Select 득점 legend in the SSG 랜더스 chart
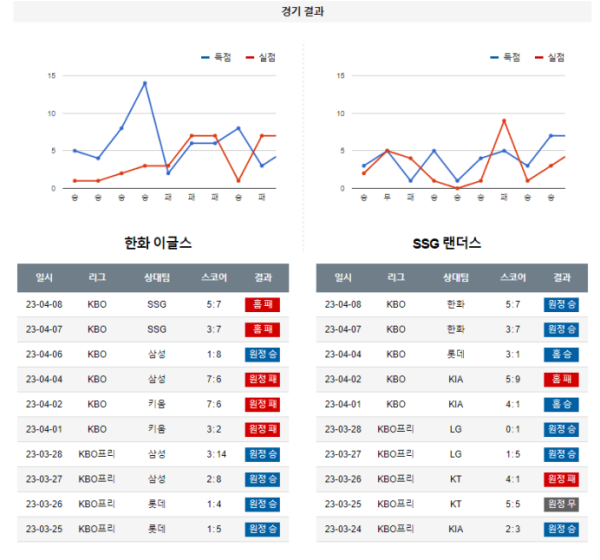This screenshot has width=600, height=560. [505, 57]
